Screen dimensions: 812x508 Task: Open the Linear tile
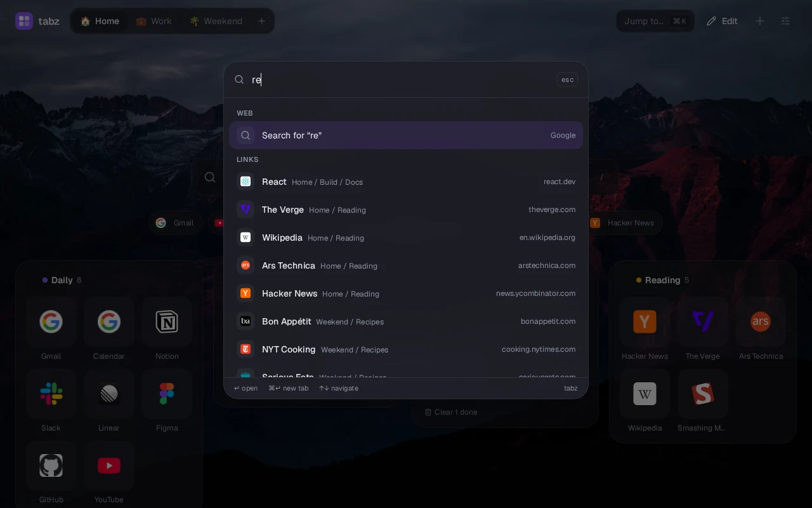[x=109, y=401]
